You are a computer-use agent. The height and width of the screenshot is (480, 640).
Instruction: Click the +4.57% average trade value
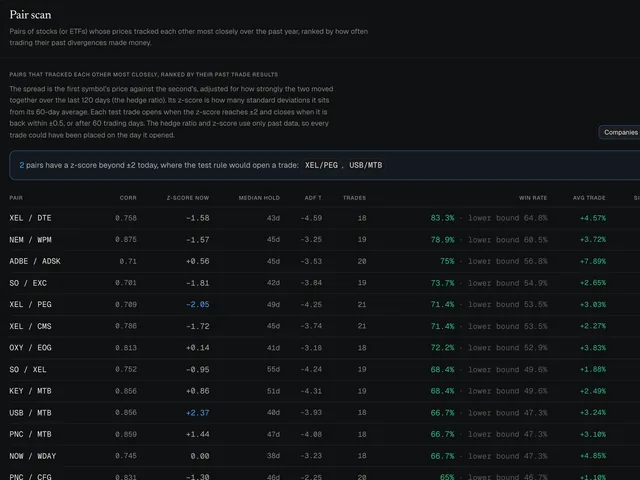[593, 218]
